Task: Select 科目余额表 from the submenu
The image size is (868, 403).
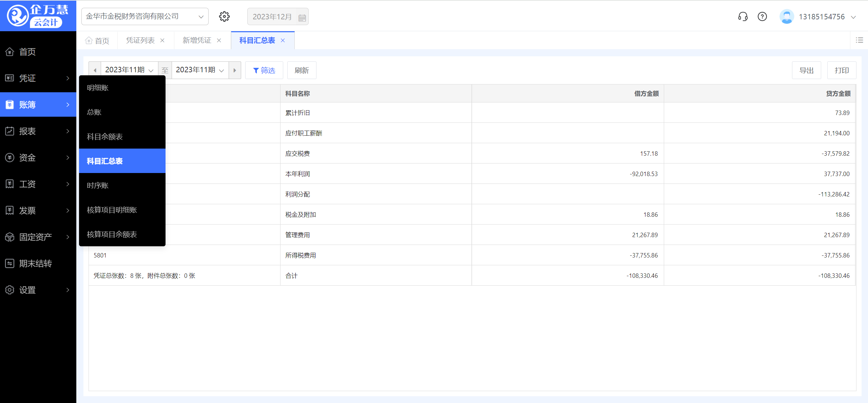Action: click(105, 137)
